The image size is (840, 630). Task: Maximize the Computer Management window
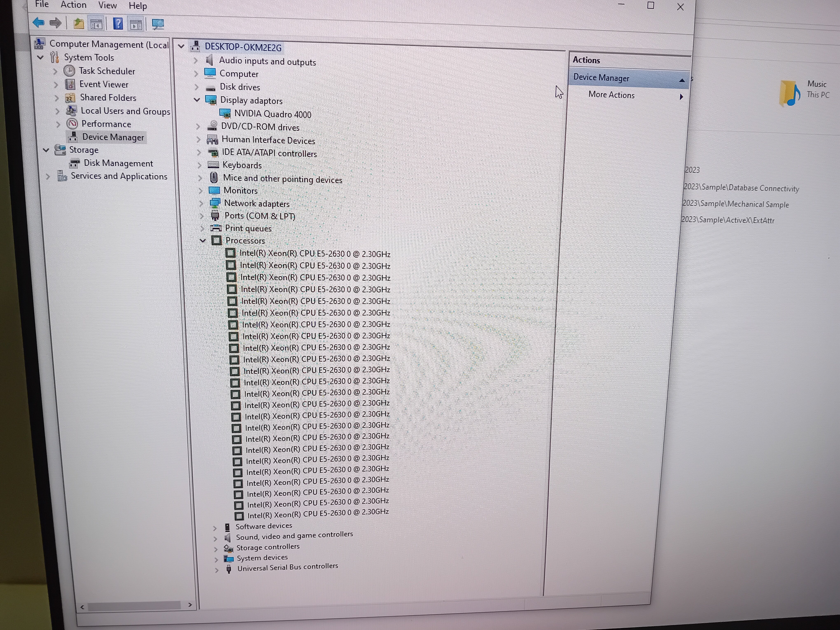point(651,5)
